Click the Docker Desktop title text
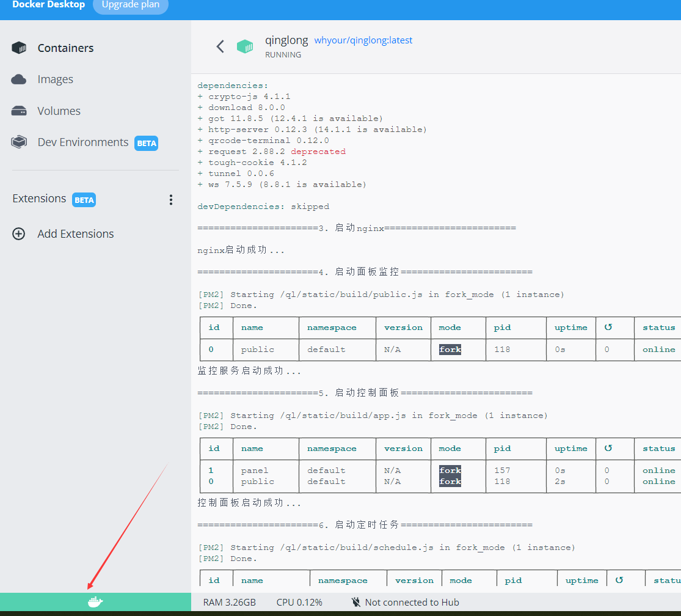Screen dimensions: 681x616 pos(49,5)
